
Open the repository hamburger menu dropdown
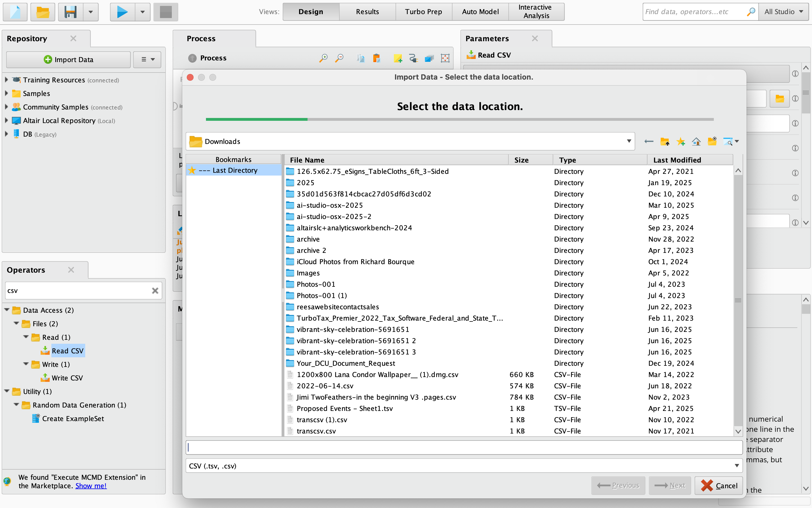147,60
